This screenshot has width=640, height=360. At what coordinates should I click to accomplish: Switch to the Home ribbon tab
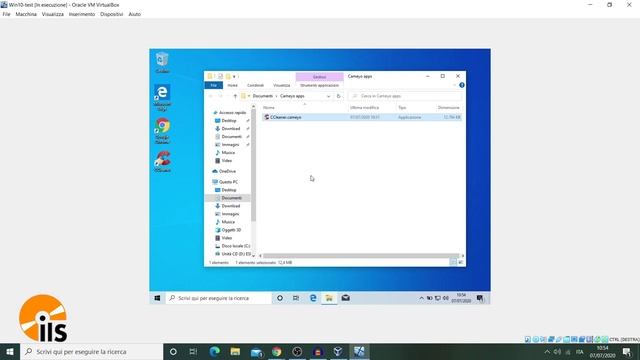click(x=232, y=85)
